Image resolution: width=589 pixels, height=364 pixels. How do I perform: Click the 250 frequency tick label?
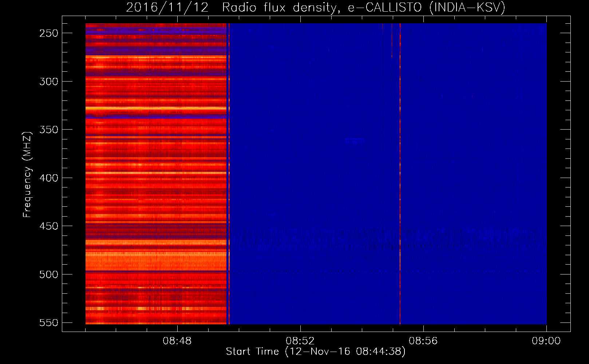tap(49, 33)
